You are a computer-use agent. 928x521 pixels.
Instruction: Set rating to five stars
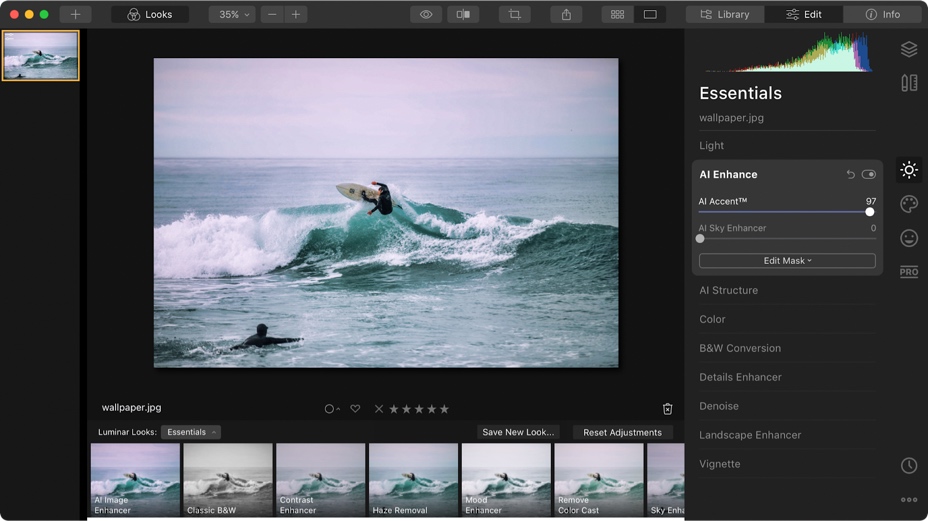click(x=444, y=409)
